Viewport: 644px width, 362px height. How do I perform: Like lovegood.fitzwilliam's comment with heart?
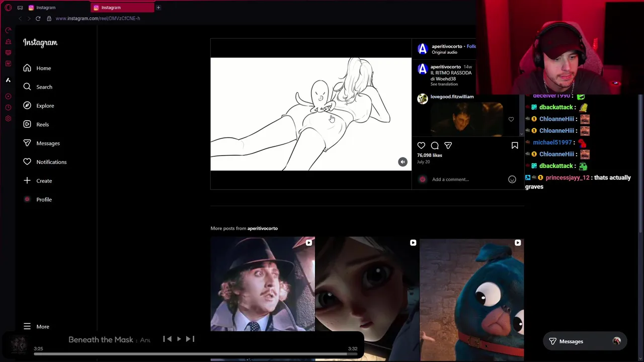pyautogui.click(x=511, y=119)
